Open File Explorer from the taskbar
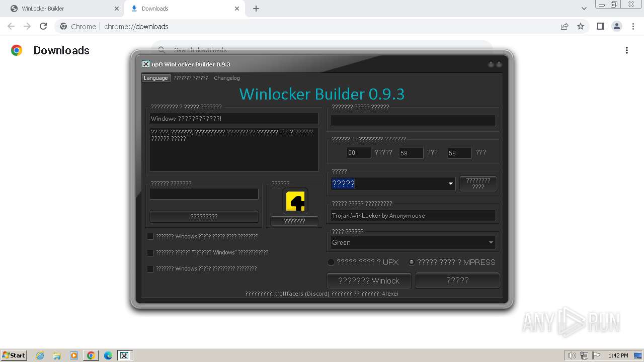Viewport: 644px width, 362px height. tap(57, 355)
